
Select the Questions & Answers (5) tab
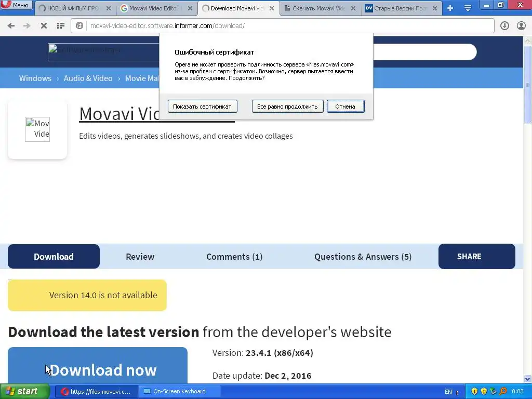[363, 257]
